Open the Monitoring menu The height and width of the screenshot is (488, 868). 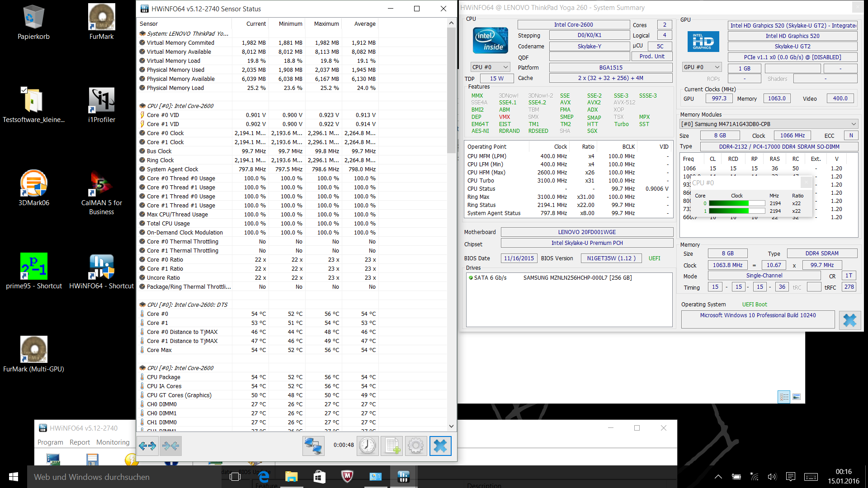click(x=113, y=442)
